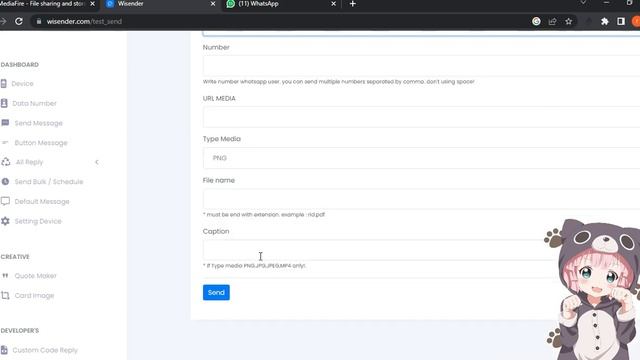Viewport: 640px width, 360px height.
Task: Click the Card Image crop icon
Action: pyautogui.click(x=5, y=295)
